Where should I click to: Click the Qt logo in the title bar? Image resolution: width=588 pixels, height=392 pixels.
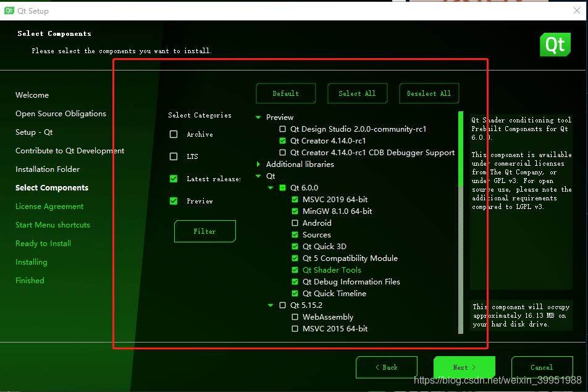[9, 11]
